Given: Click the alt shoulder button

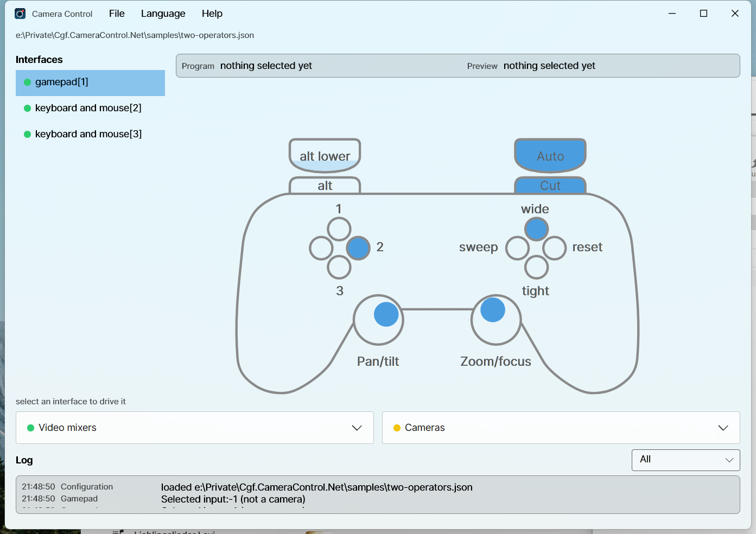Looking at the screenshot, I should pos(325,186).
